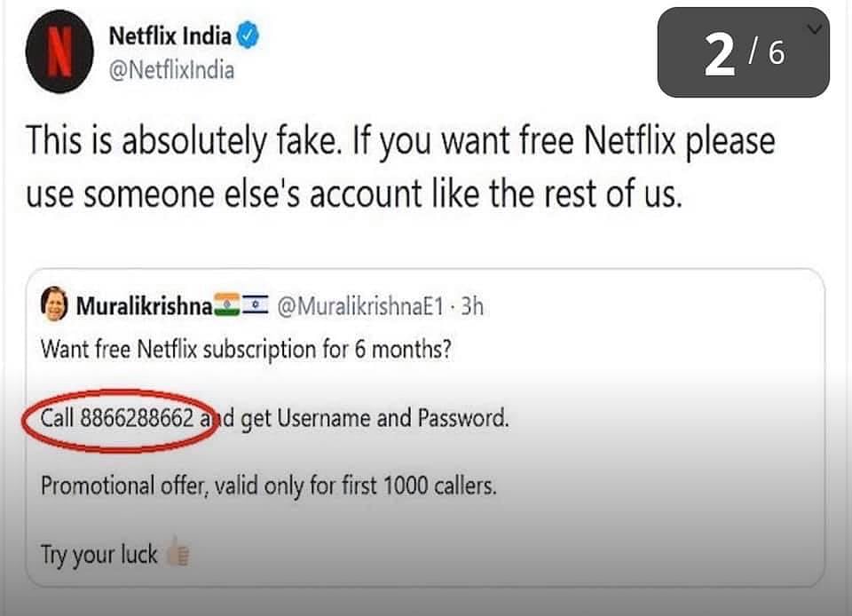Open the 3h timestamp of quoted tweet
The image size is (852, 616).
coord(473,308)
